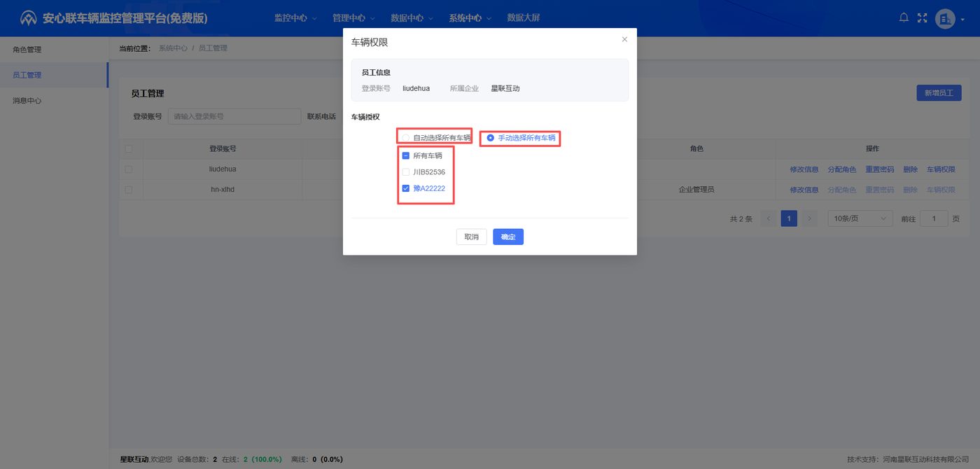Screen dimensions: 980x469
Task: Go to pagination page 1
Action: click(x=789, y=219)
